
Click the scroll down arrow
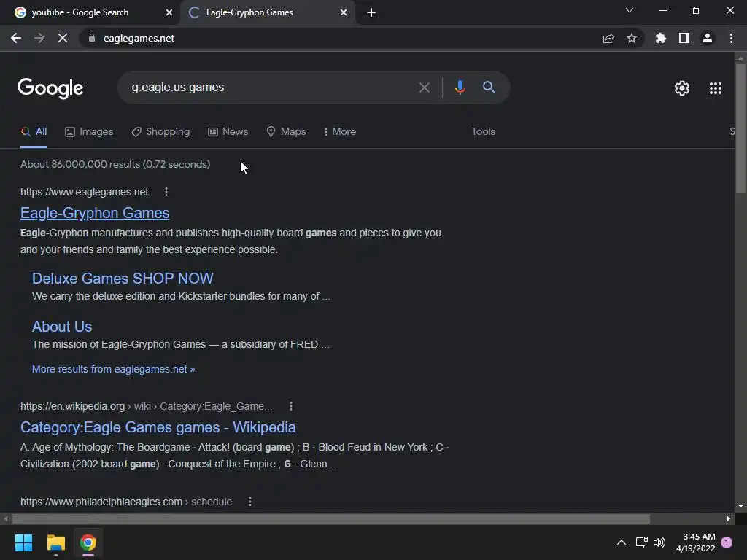pos(740,506)
